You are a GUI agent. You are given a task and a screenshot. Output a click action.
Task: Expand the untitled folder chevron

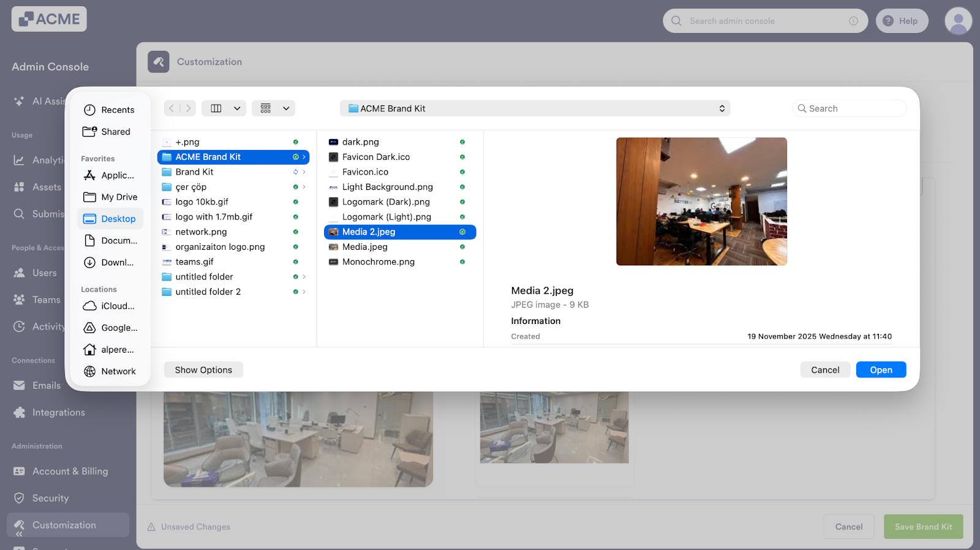[304, 277]
